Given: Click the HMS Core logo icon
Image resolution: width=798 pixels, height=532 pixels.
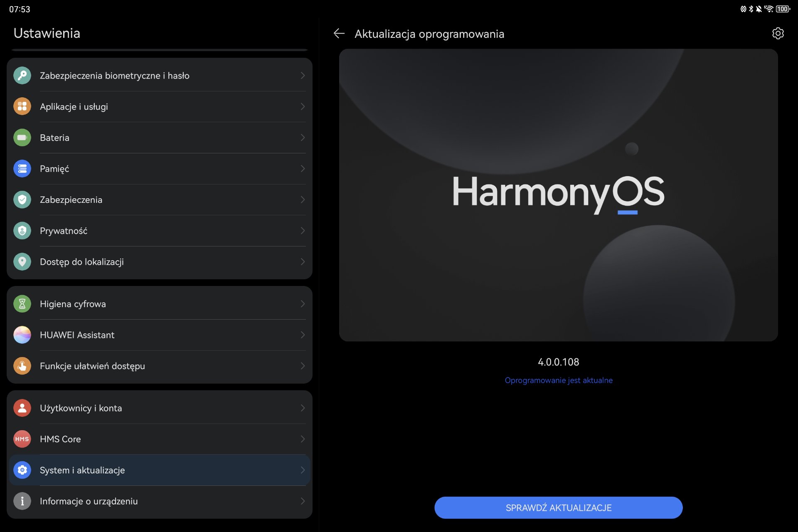Looking at the screenshot, I should (x=22, y=439).
